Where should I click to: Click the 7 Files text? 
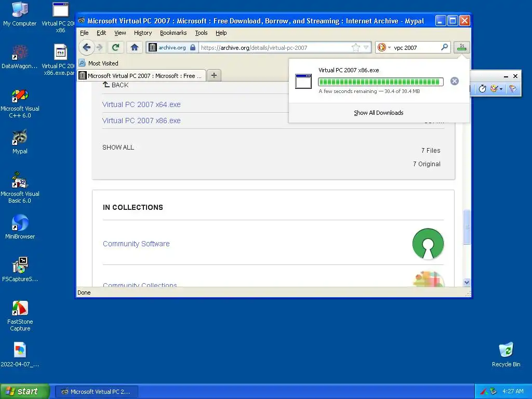[431, 150]
